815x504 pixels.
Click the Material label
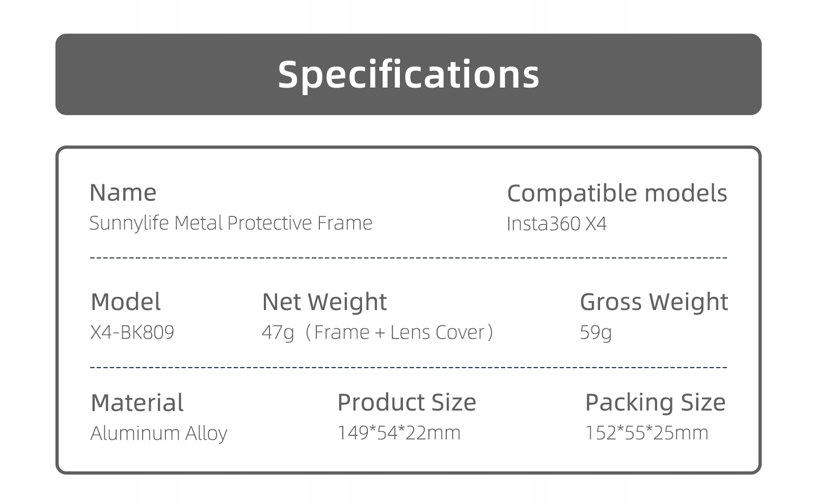(x=137, y=403)
